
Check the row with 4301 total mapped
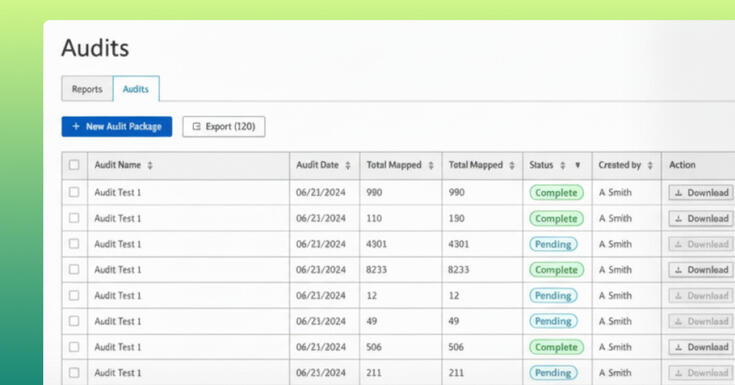pyautogui.click(x=74, y=244)
